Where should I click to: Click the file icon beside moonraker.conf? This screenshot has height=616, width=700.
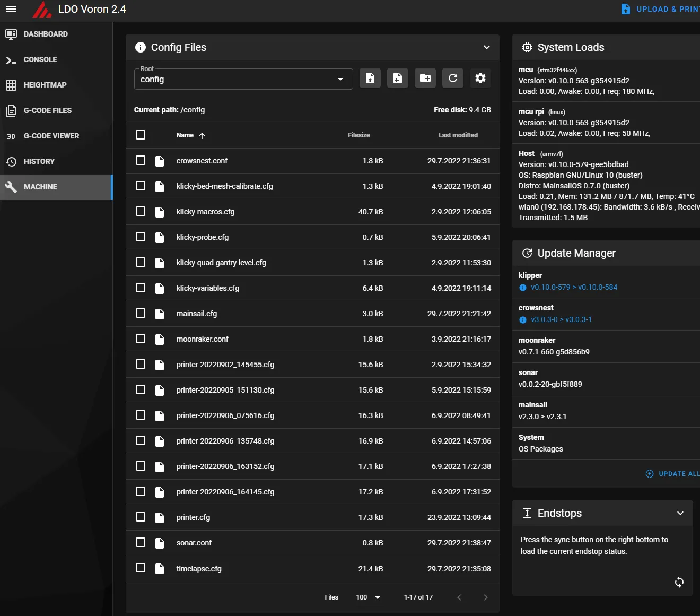(x=160, y=339)
